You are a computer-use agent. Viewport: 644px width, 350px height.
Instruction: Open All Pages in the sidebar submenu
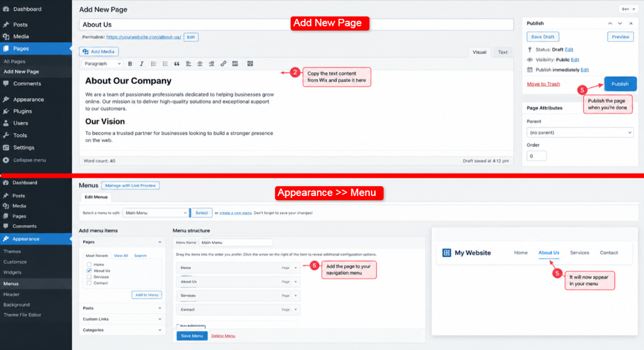[x=14, y=61]
